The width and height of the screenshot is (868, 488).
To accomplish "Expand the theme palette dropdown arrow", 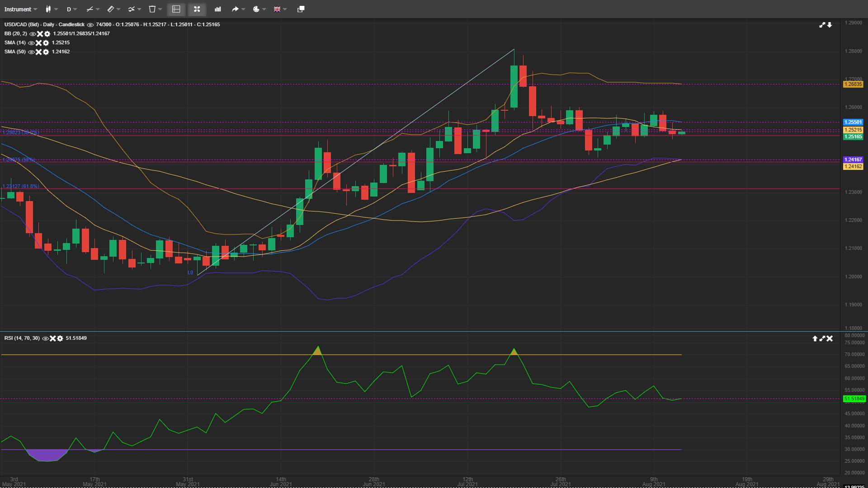I will (x=264, y=9).
